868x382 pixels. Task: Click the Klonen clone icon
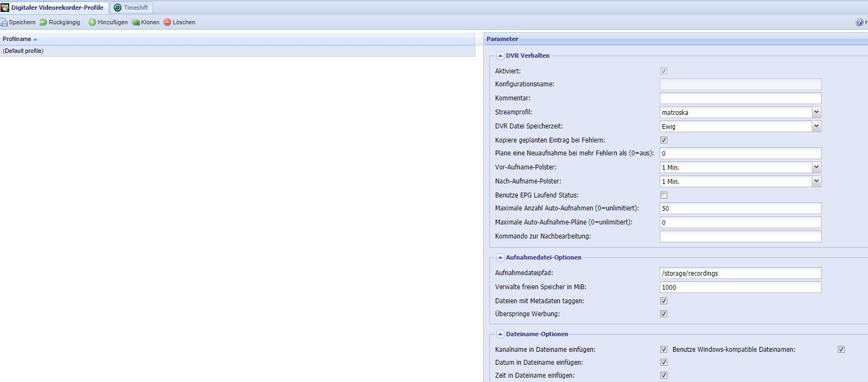click(136, 22)
